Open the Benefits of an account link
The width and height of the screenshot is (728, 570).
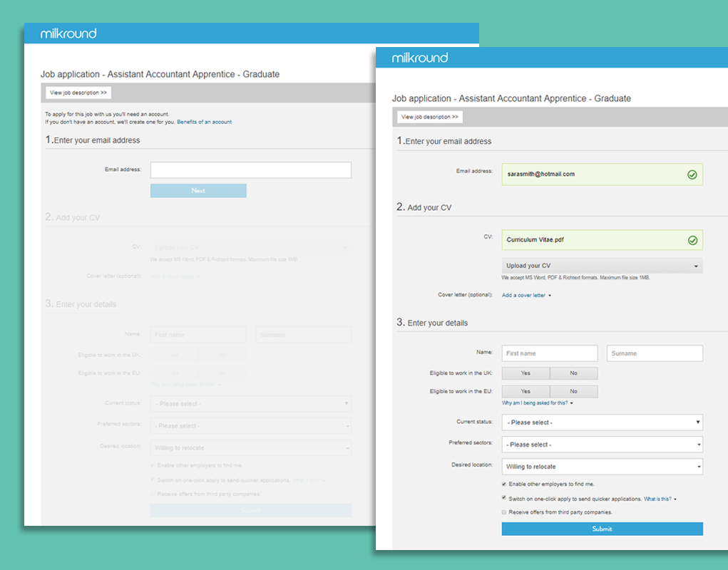204,122
